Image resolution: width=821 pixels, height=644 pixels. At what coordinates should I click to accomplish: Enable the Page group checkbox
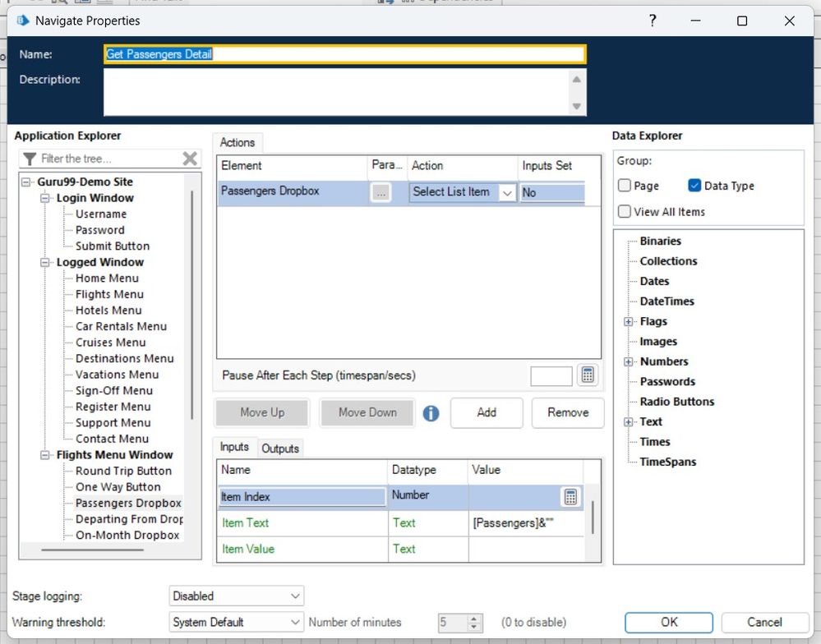(625, 186)
